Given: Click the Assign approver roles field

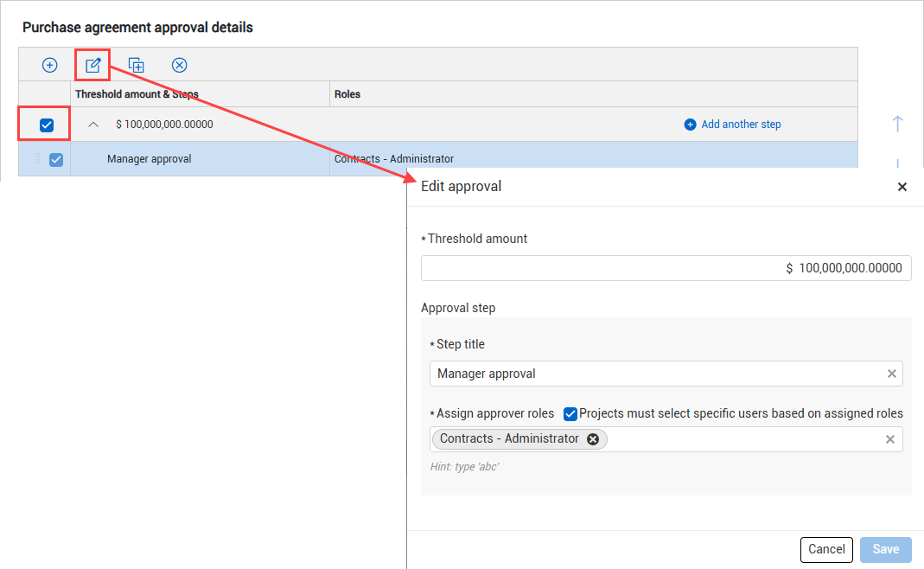Looking at the screenshot, I should (666, 439).
